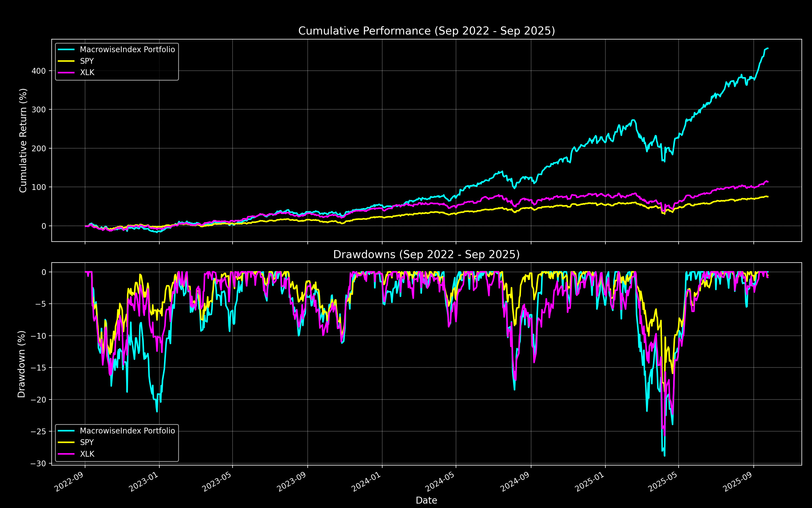
Task: Click the Cumulative Return (%) axis label
Action: (23, 141)
